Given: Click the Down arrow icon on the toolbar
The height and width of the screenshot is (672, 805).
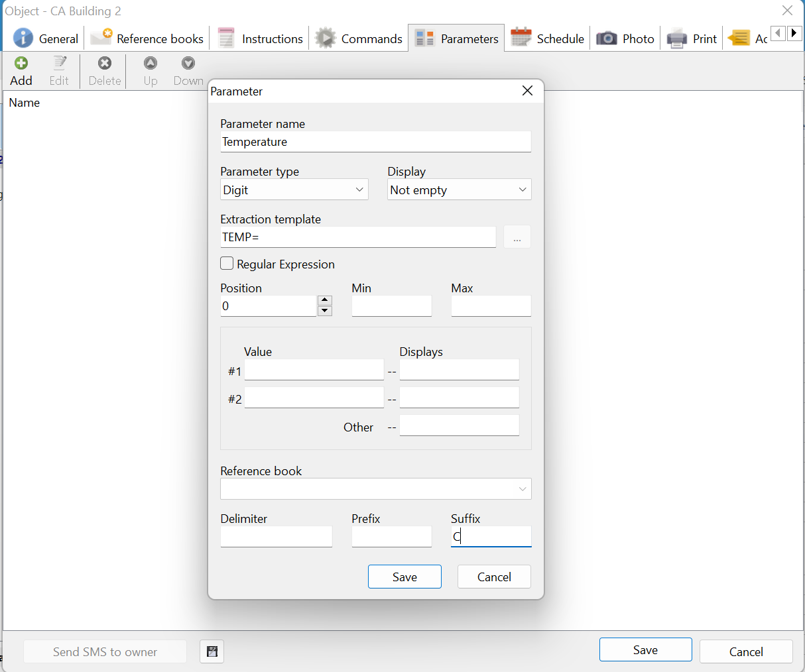Looking at the screenshot, I should (x=188, y=63).
